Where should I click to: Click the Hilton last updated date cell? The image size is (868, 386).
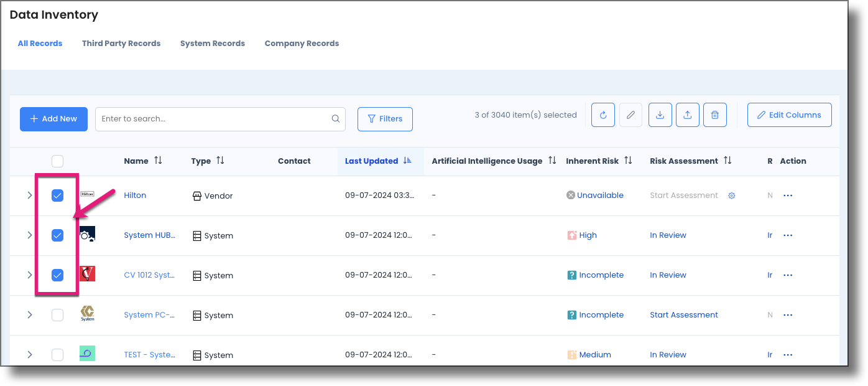tap(379, 195)
